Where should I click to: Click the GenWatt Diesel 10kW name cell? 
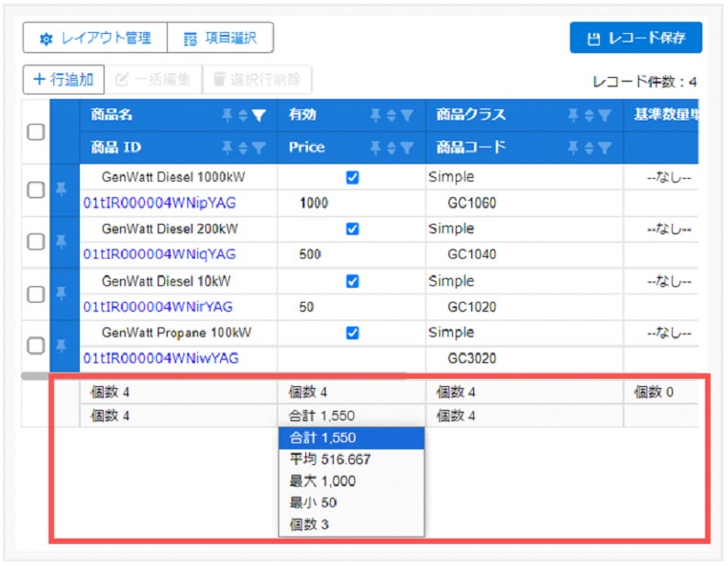pyautogui.click(x=178, y=281)
